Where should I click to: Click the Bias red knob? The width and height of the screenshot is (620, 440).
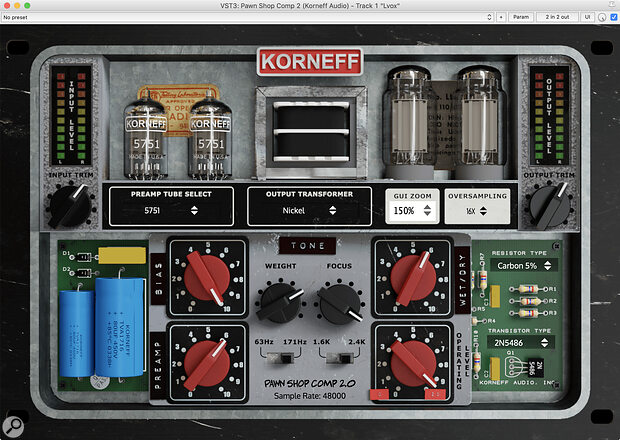207,278
